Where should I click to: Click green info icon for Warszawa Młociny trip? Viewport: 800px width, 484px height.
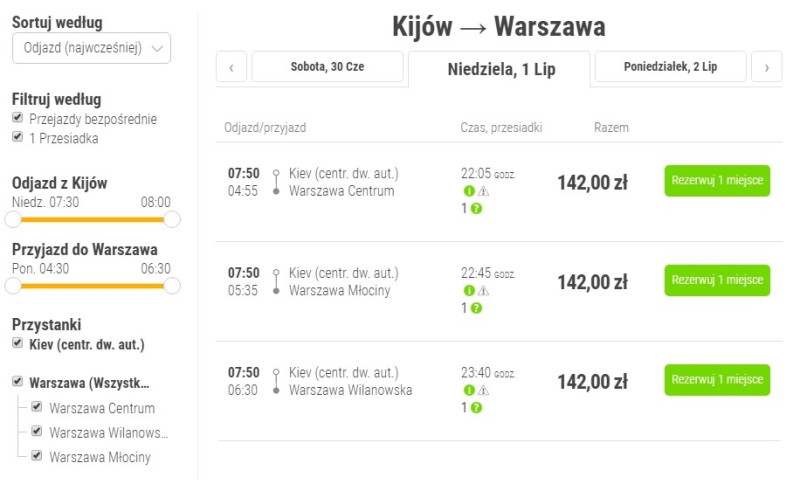[469, 291]
